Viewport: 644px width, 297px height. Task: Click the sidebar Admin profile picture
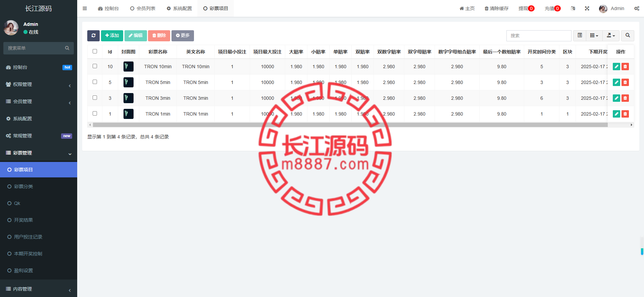click(11, 28)
